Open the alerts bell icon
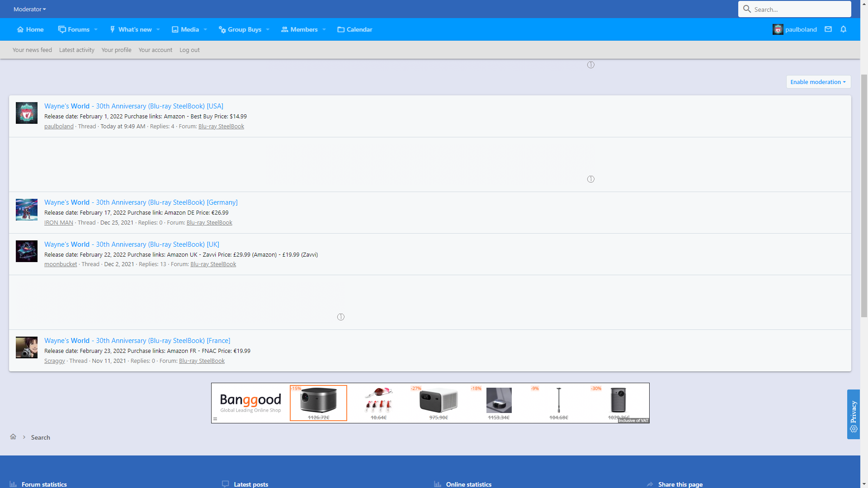The height and width of the screenshot is (488, 868). pyautogui.click(x=844, y=29)
